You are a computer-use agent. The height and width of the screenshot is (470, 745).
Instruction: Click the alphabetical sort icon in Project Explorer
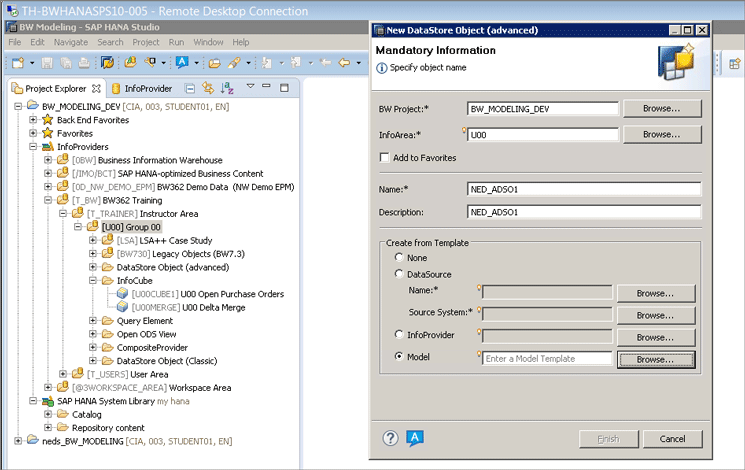228,89
